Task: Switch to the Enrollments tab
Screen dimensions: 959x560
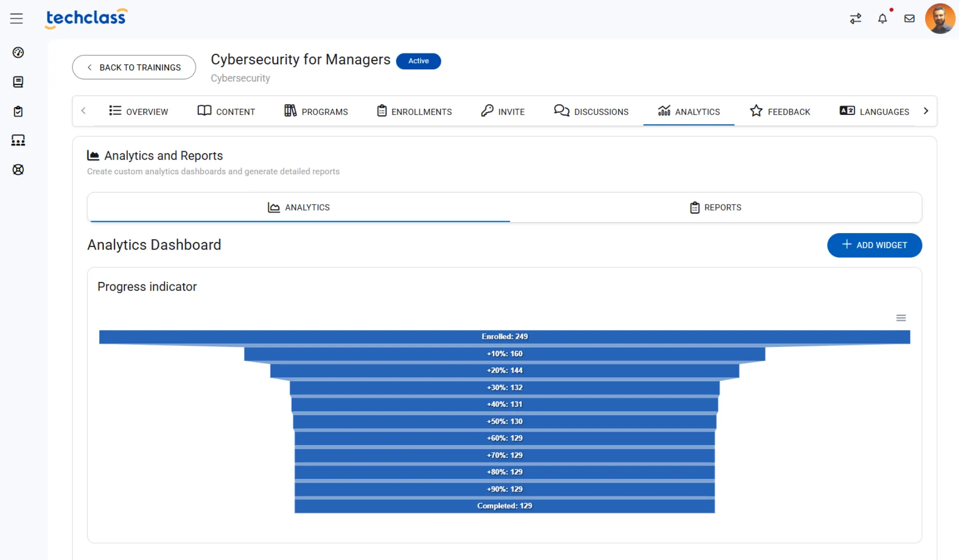Action: tap(414, 111)
